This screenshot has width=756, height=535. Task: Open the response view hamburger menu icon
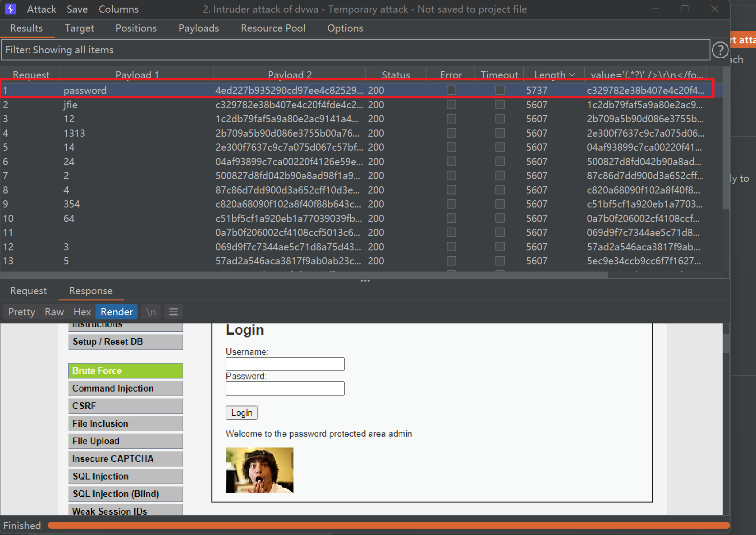pos(174,312)
